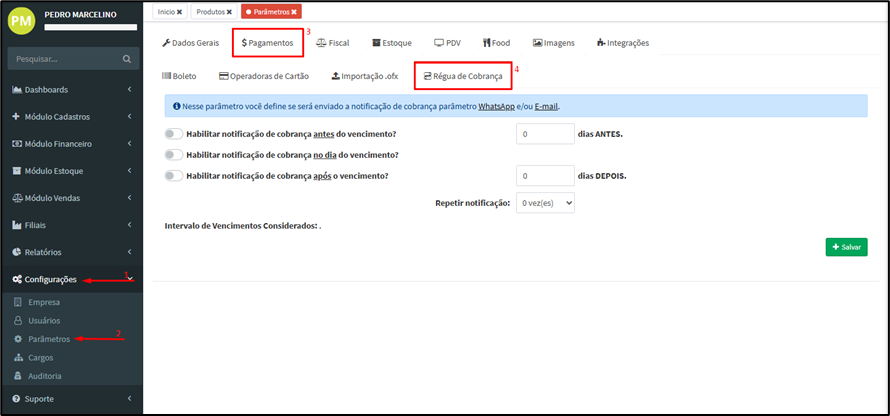Screen dimensions: 890x416
Task: Close the Produtos tab with its x icon
Action: tap(229, 12)
